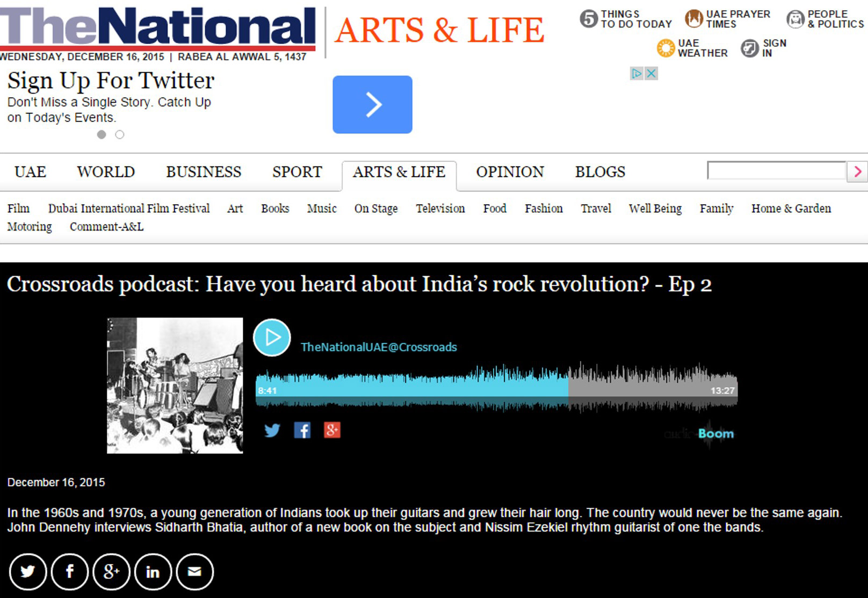Open the Art subsection
The width and height of the screenshot is (868, 598).
click(x=235, y=208)
